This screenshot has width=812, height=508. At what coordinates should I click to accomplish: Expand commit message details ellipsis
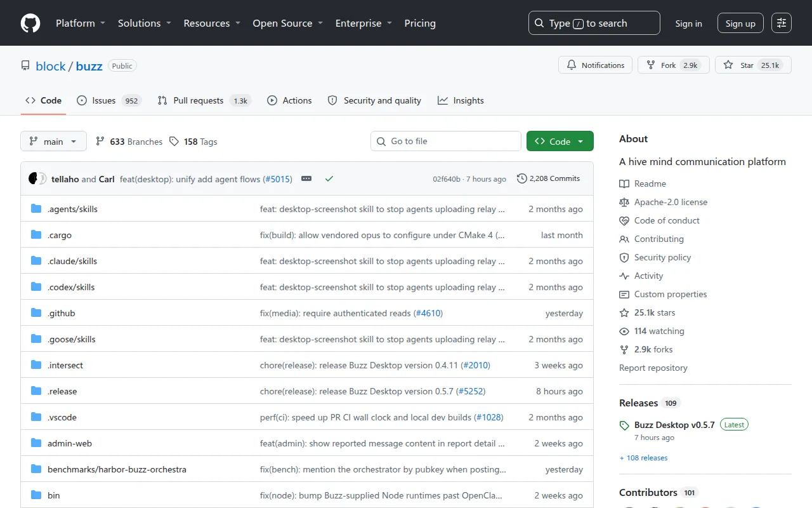coord(306,178)
